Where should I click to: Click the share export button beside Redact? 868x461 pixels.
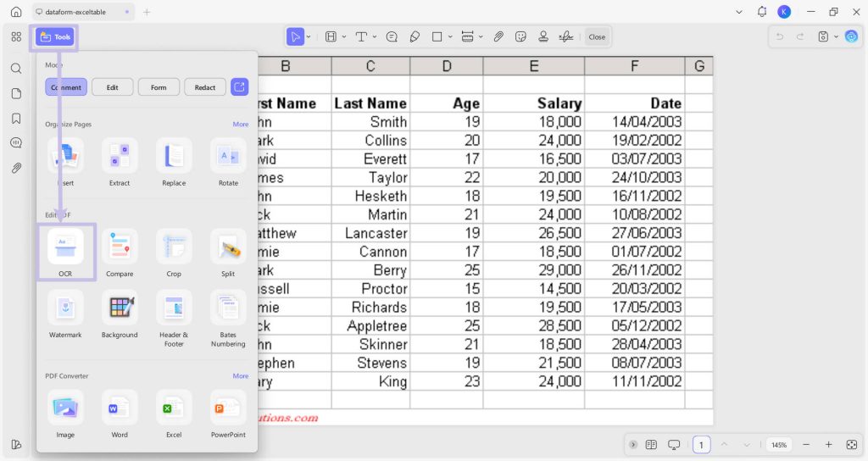coord(239,87)
